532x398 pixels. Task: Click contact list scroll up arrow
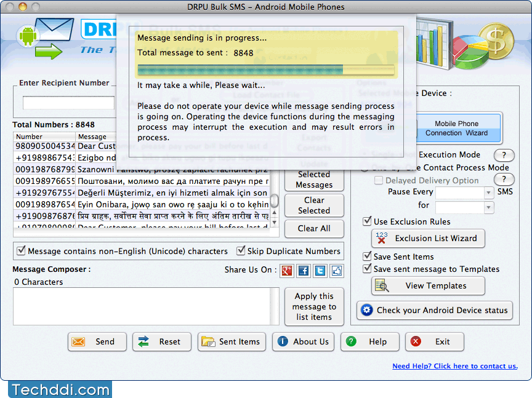274,213
